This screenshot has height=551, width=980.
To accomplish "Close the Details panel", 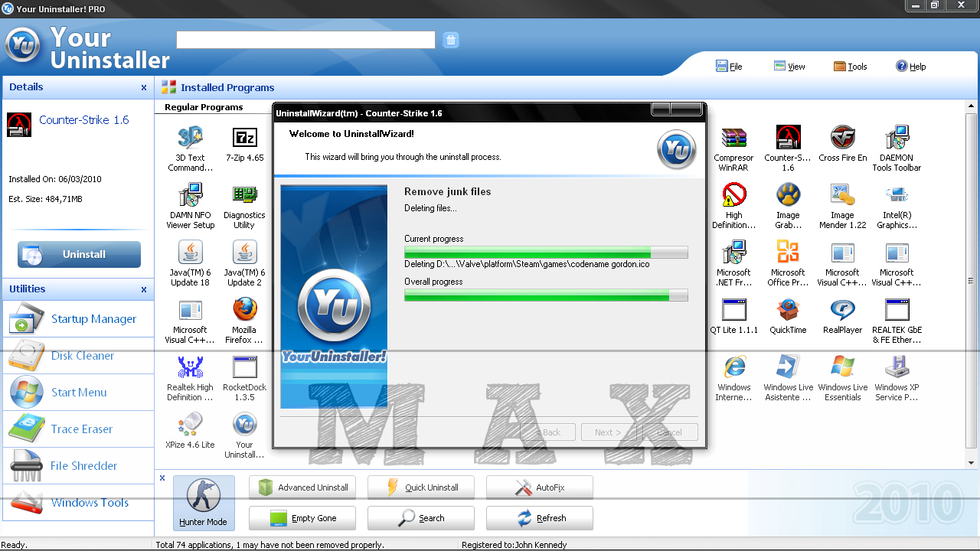I will [144, 87].
